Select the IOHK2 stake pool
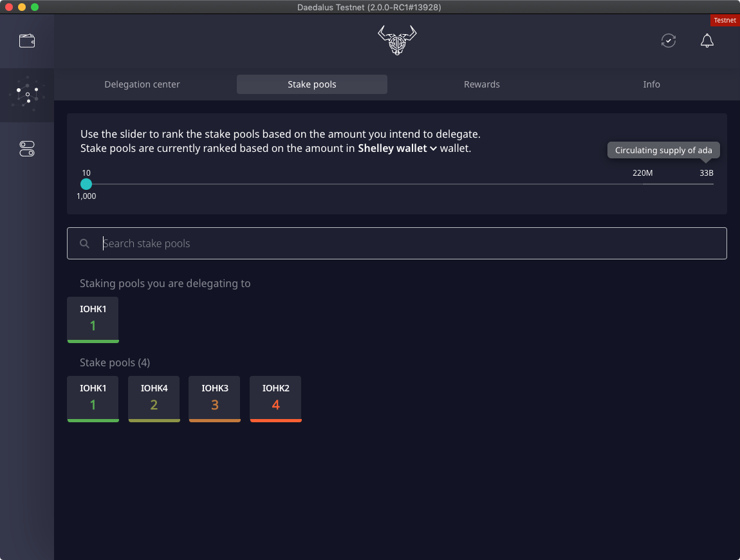This screenshot has height=560, width=740. pyautogui.click(x=275, y=398)
